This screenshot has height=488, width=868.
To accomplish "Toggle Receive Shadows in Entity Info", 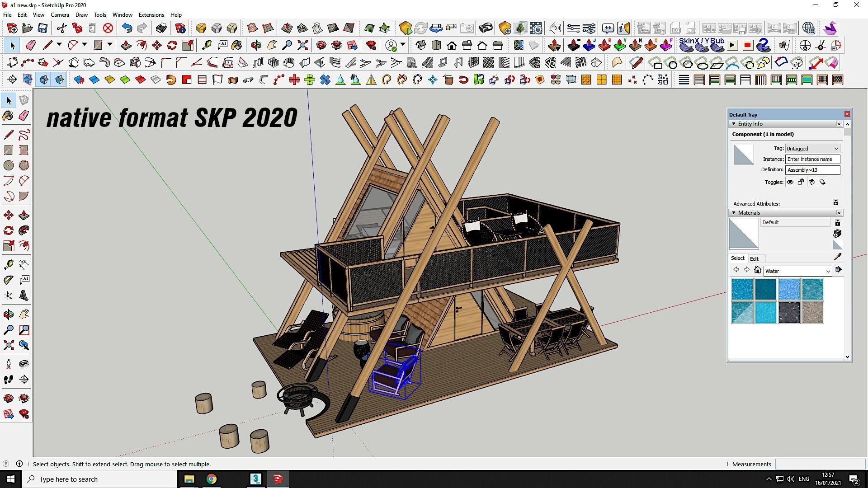I will pos(811,182).
